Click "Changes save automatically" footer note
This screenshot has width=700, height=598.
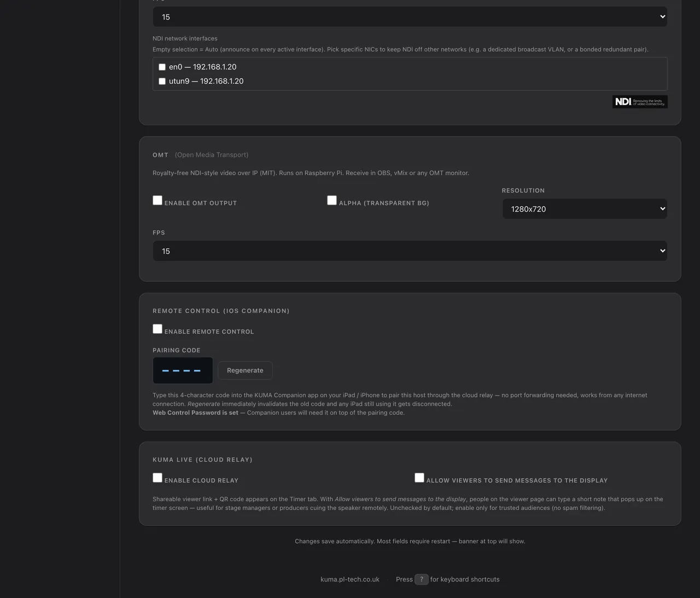point(410,541)
